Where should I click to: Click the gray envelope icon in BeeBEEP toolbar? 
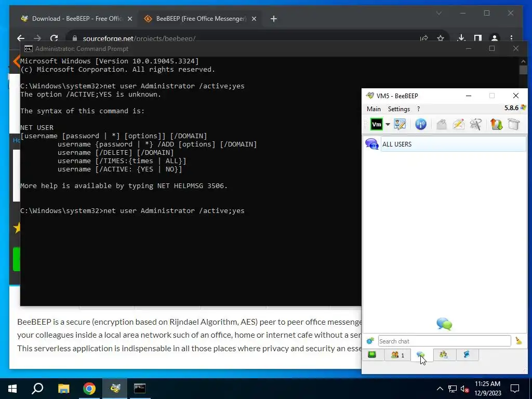[442, 125]
